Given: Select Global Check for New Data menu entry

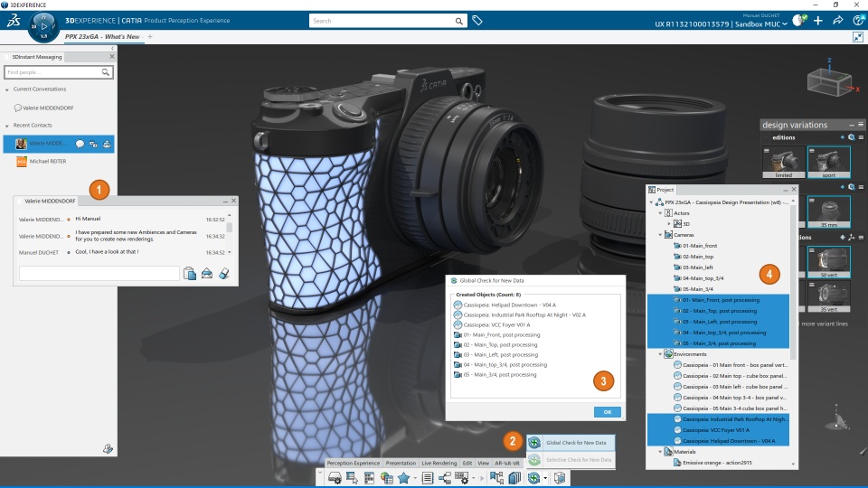Looking at the screenshot, I should tap(571, 443).
